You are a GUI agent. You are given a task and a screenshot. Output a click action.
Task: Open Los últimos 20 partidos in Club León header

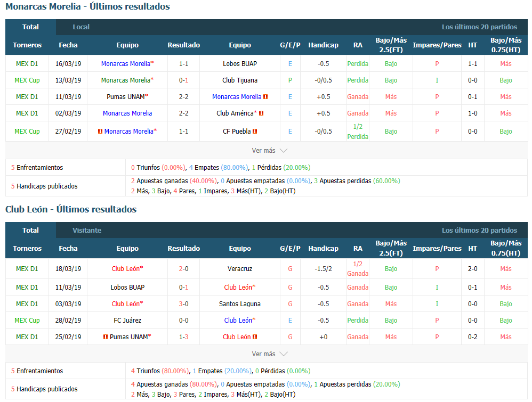point(479,231)
